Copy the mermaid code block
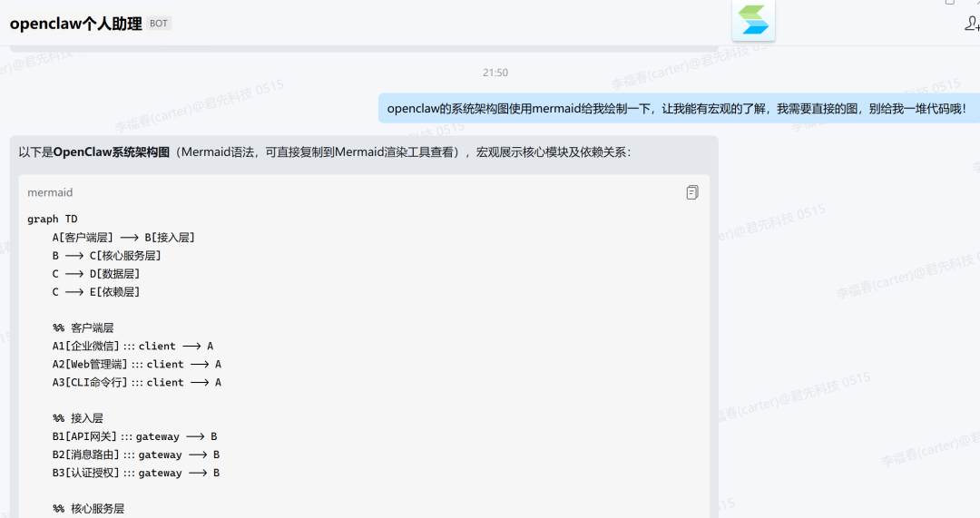The image size is (980, 518). pos(691,192)
